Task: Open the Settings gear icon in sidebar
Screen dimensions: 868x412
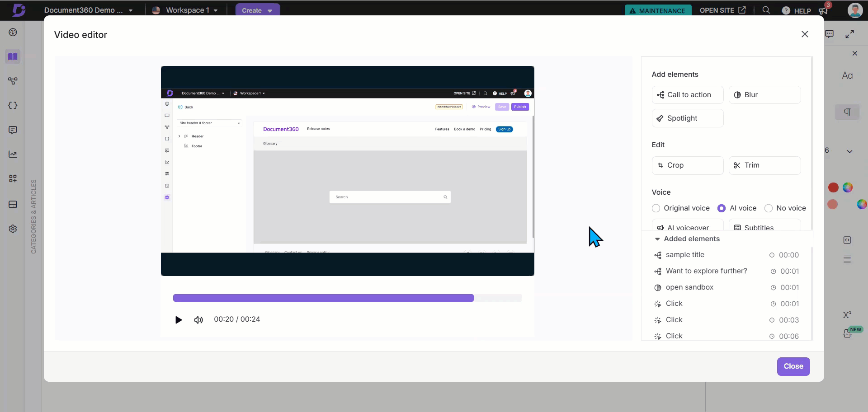Action: pyautogui.click(x=13, y=229)
